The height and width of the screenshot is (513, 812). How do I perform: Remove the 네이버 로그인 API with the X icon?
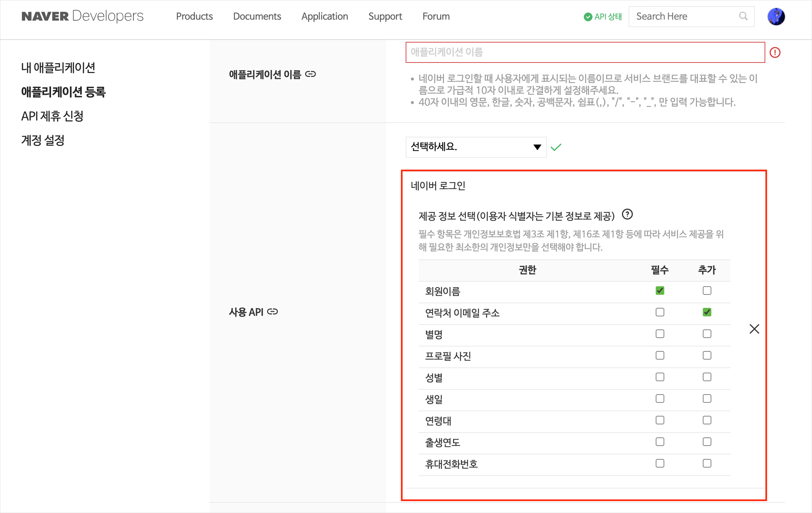(x=754, y=329)
